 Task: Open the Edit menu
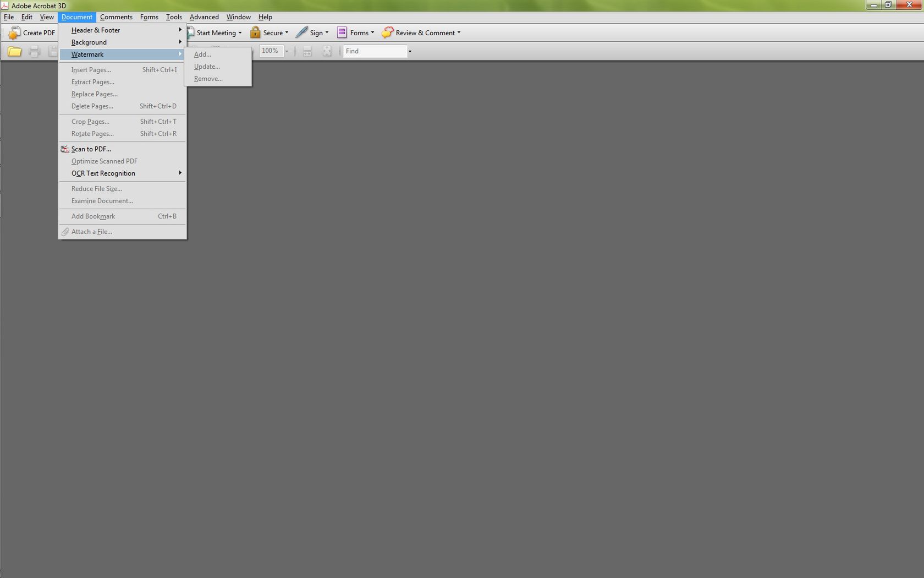pyautogui.click(x=27, y=17)
